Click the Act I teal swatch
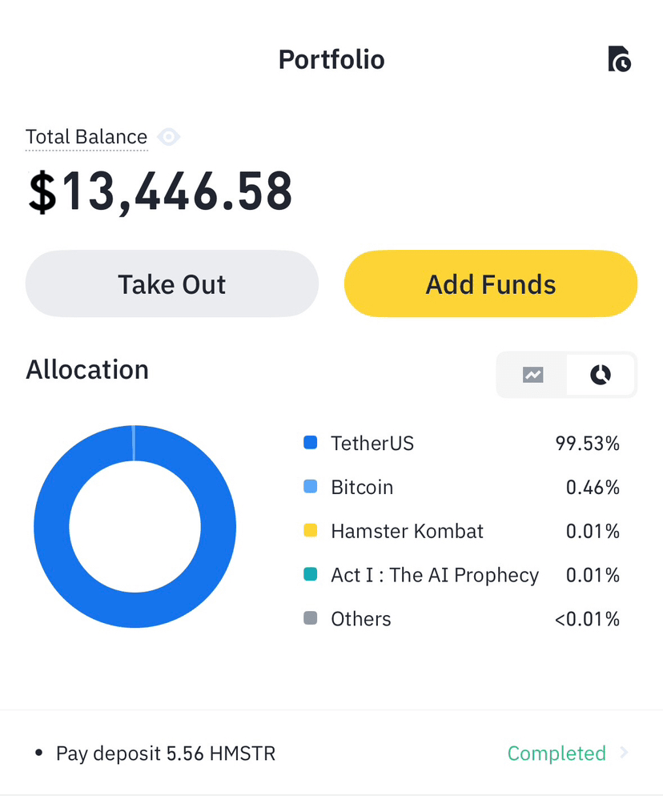Viewport: 663px width, 812px height. [x=311, y=575]
